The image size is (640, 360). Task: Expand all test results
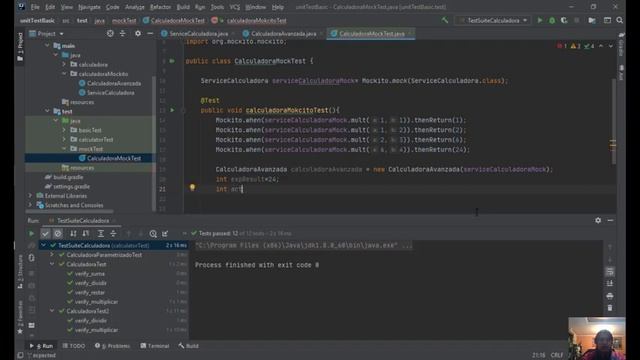click(100, 233)
